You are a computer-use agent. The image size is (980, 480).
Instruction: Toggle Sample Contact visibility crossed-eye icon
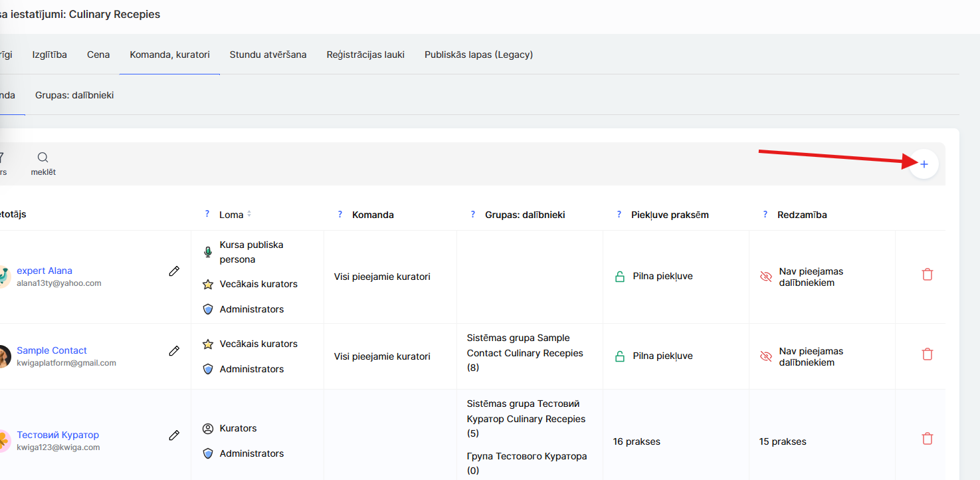tap(766, 356)
